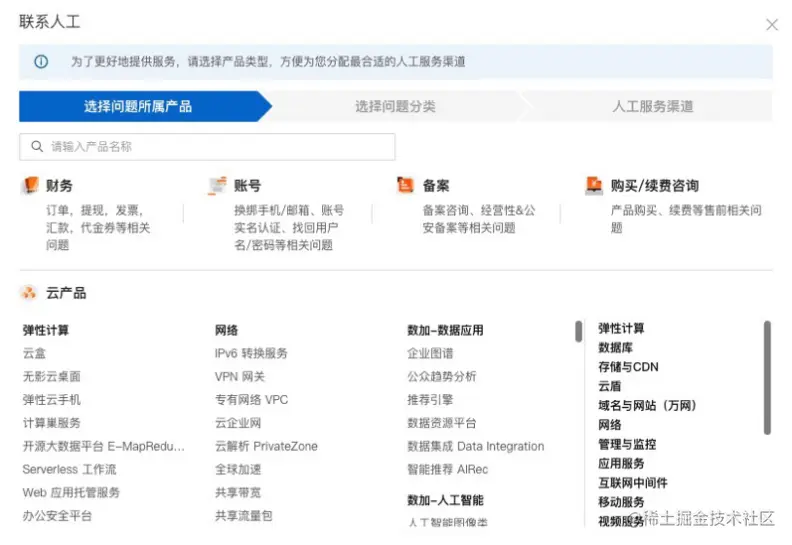Click the product list scrollbar thumb
Image resolution: width=792 pixels, height=545 pixels.
tap(578, 331)
